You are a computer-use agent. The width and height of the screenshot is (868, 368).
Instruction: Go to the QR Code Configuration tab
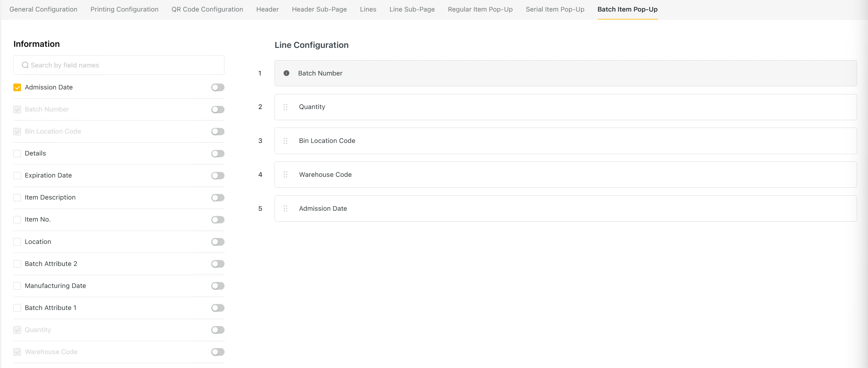[x=207, y=9]
